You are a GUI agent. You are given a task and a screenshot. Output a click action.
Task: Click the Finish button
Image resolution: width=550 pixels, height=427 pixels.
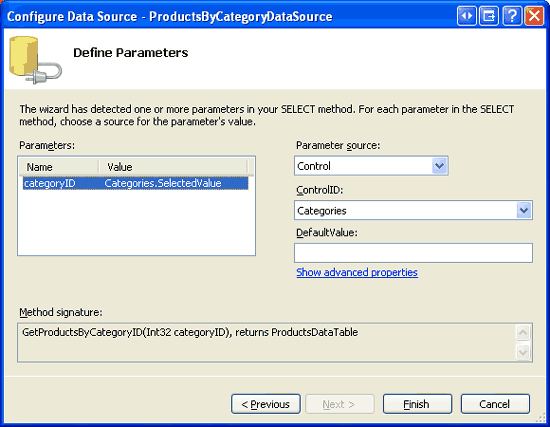417,404
